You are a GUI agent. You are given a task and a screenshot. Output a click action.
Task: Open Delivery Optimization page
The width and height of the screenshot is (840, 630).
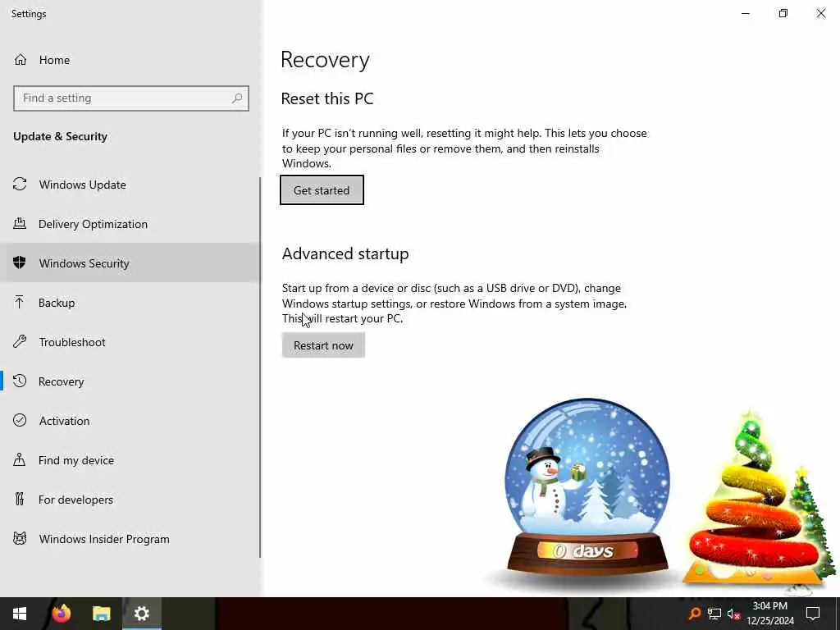click(x=130, y=224)
